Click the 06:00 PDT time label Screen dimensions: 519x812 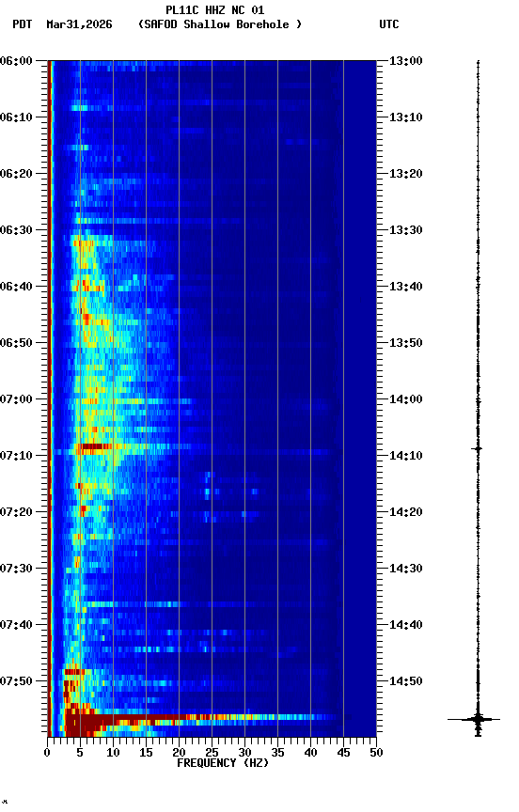click(16, 61)
